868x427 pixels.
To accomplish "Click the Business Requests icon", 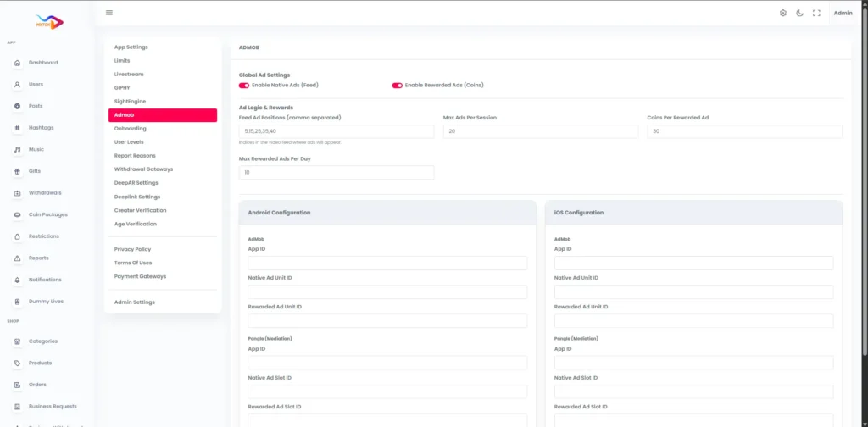I will click(x=17, y=407).
